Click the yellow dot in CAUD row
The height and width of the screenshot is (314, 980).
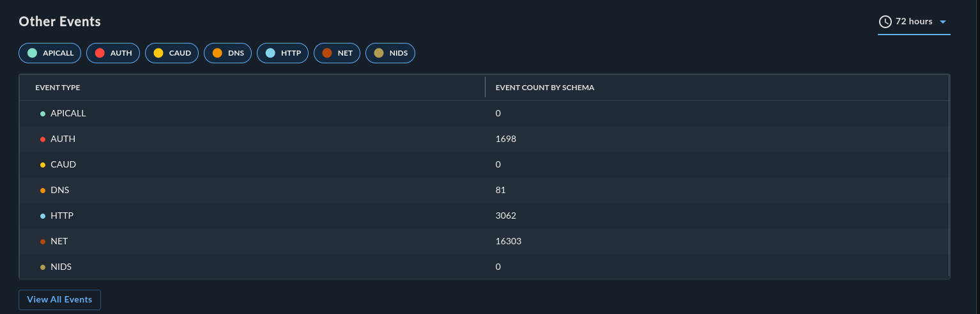tap(43, 165)
